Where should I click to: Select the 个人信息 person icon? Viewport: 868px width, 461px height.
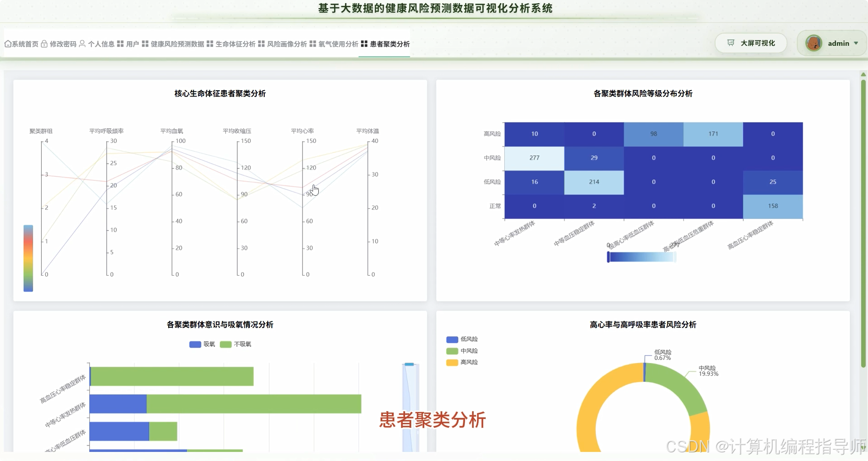pos(82,44)
